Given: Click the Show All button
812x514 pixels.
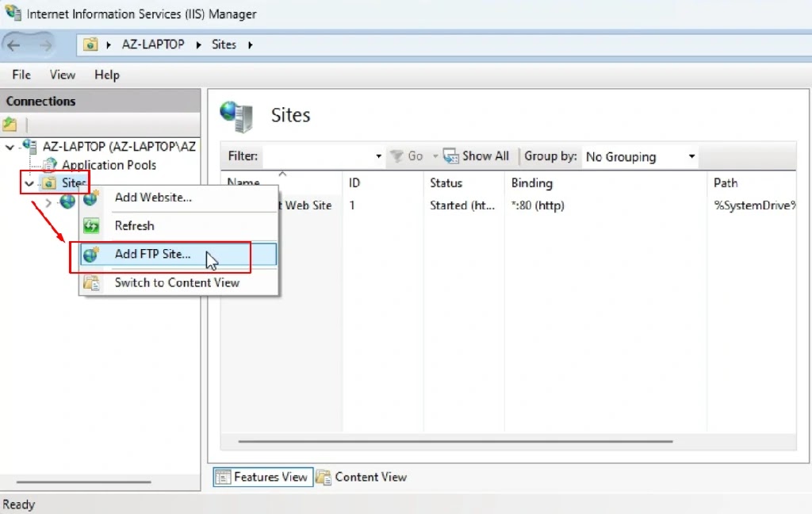Looking at the screenshot, I should [x=477, y=156].
